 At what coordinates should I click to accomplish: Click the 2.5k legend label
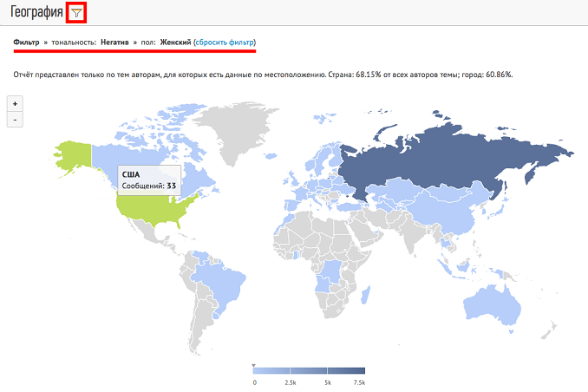(291, 382)
